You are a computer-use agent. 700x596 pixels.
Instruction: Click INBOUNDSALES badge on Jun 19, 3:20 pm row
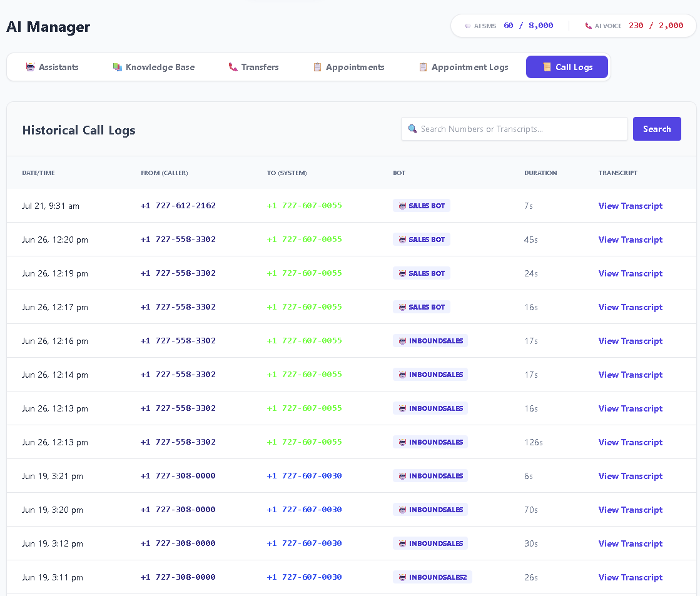pyautogui.click(x=430, y=510)
